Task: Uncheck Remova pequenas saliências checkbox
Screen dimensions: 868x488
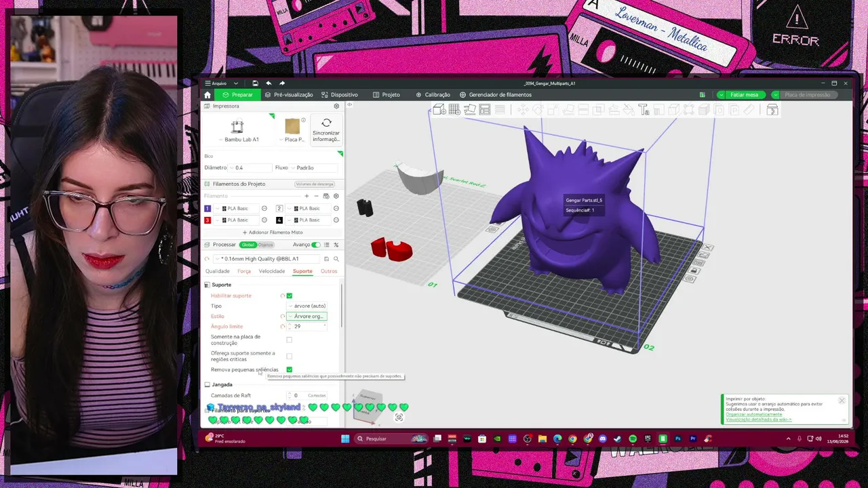Action: 290,369
